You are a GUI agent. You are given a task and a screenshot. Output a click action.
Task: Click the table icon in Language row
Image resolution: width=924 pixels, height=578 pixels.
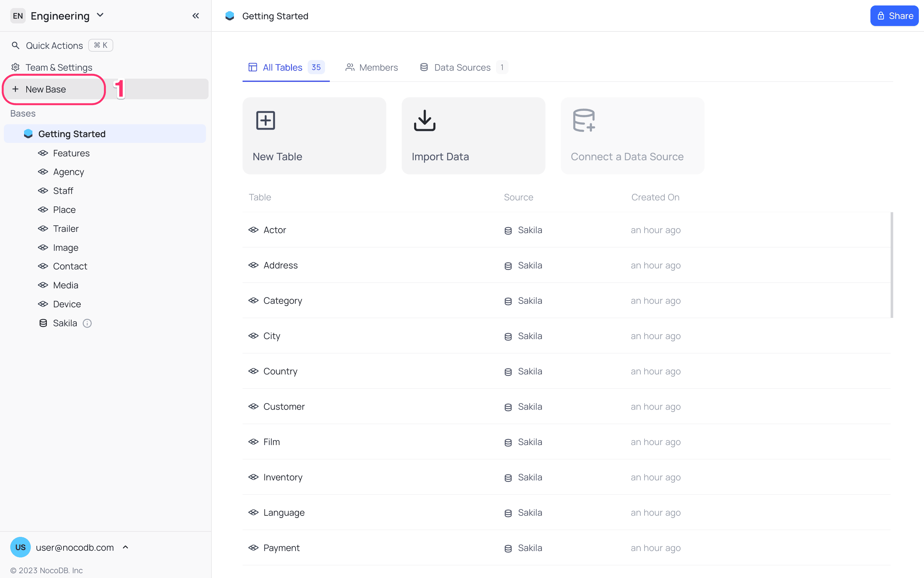(253, 512)
